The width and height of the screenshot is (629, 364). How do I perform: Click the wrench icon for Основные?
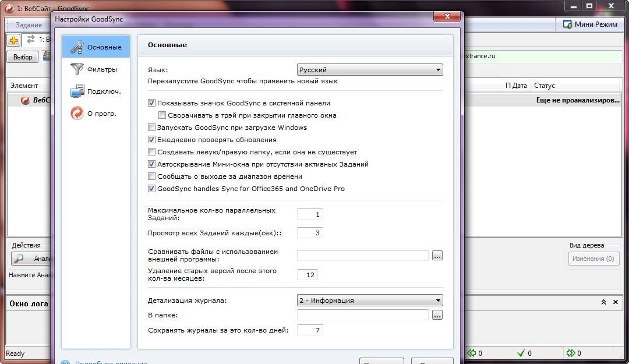77,47
